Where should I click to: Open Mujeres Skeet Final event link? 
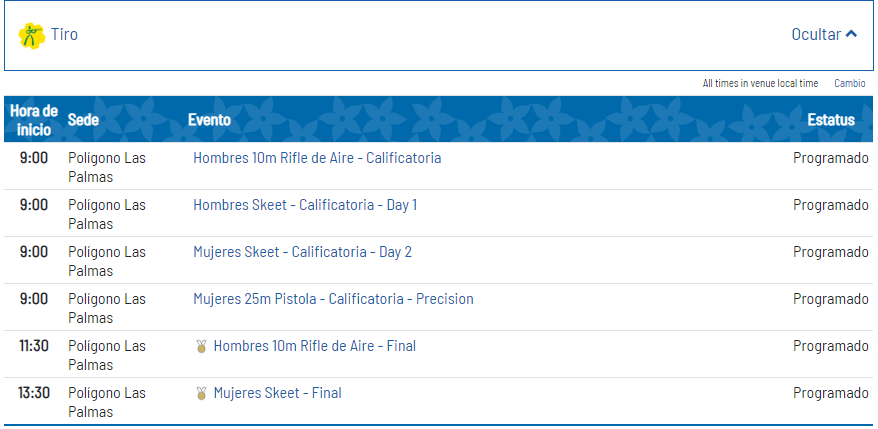[278, 393]
